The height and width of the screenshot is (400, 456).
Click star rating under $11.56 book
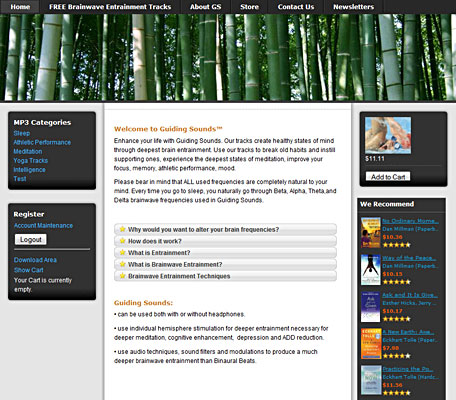coord(396,393)
